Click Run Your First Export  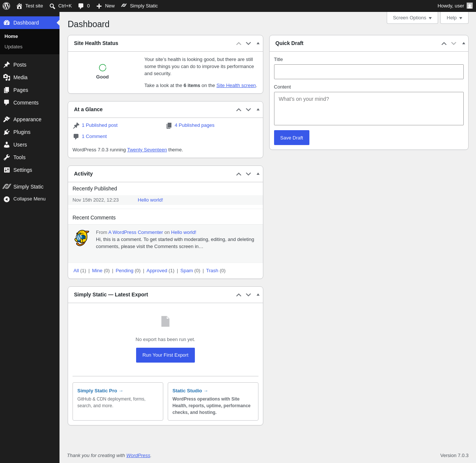(165, 355)
